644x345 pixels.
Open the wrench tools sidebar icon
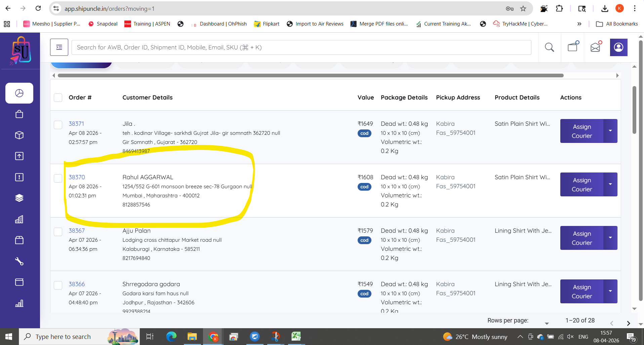[19, 261]
